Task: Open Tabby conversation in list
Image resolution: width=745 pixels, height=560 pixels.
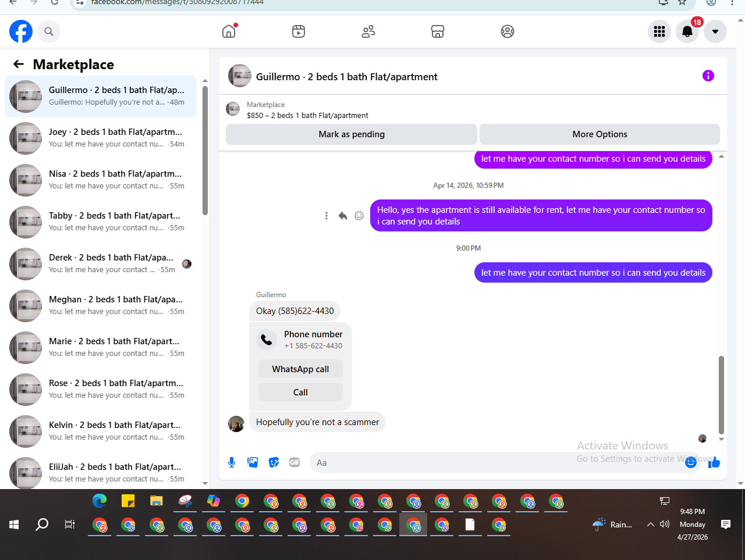Action: pyautogui.click(x=100, y=222)
